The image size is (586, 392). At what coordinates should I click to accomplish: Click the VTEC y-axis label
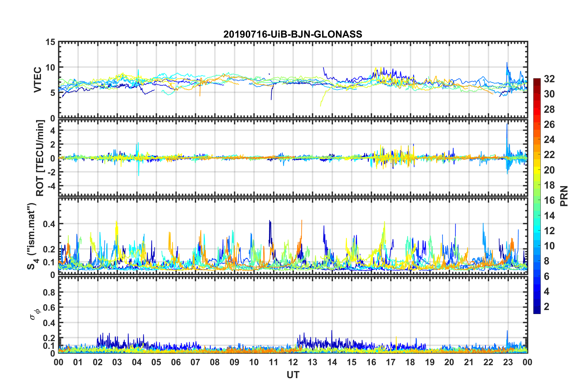pyautogui.click(x=38, y=80)
